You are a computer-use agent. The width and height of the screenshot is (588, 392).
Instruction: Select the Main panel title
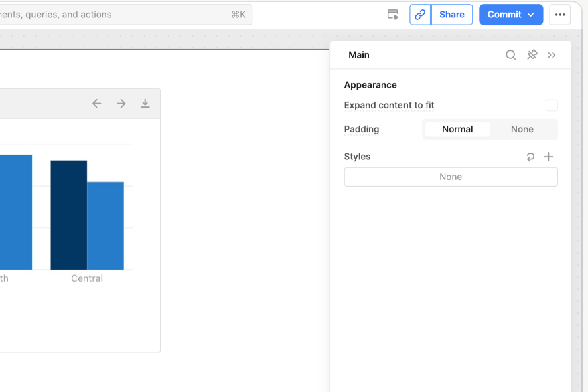(x=359, y=55)
